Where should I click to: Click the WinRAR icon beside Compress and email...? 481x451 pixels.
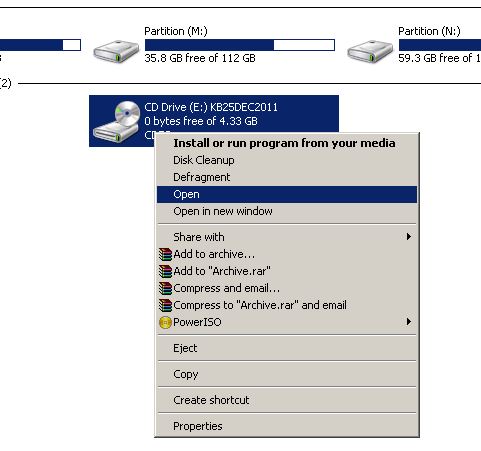[x=165, y=288]
